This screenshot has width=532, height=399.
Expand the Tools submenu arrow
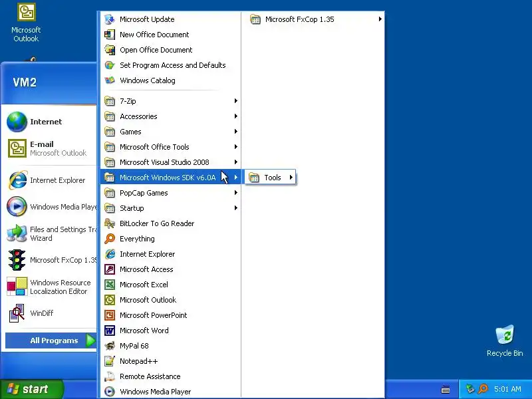point(291,177)
